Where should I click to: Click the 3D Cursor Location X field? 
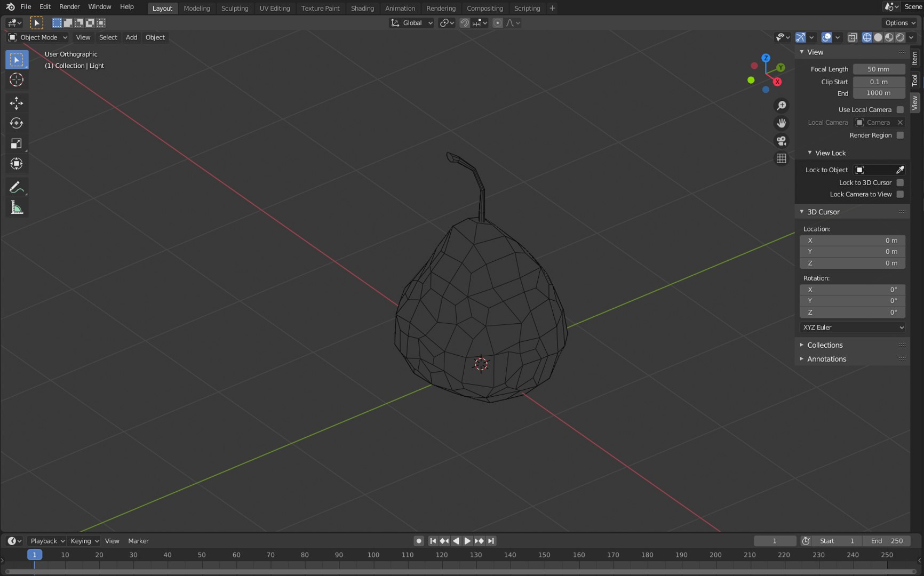[x=853, y=241]
